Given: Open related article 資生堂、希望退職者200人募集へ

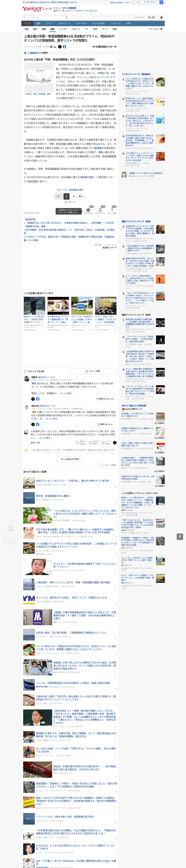Looking at the screenshot, I should click(x=53, y=496).
